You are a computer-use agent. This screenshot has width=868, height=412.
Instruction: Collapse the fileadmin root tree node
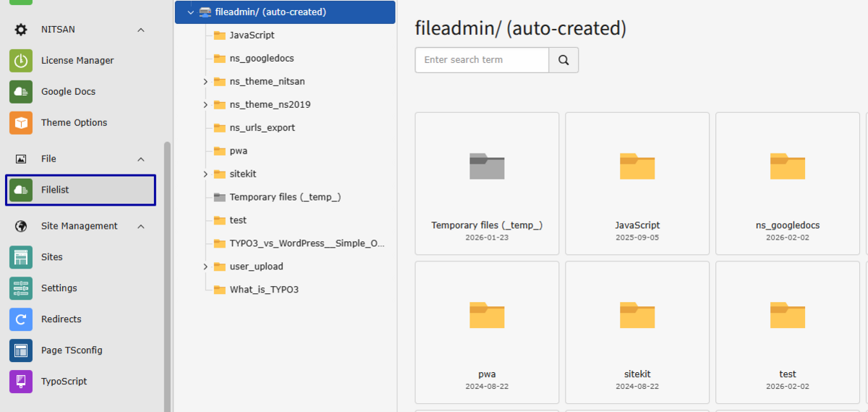tap(191, 12)
